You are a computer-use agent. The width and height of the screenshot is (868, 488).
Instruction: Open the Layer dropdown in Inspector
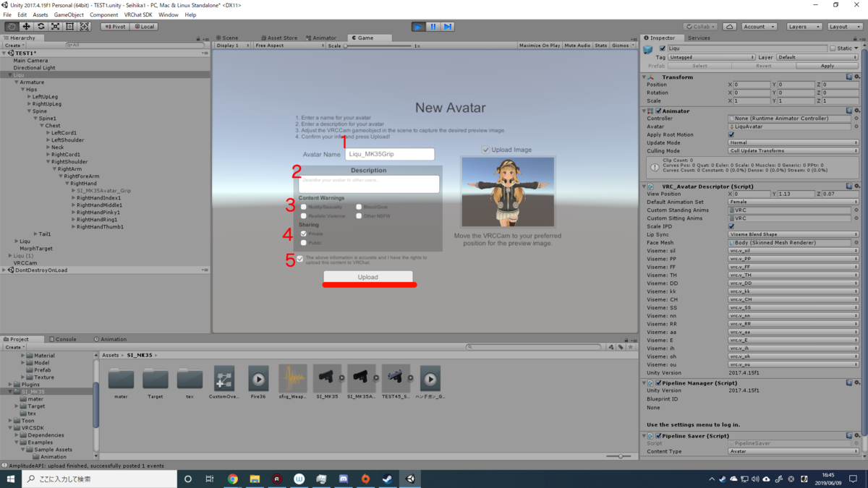[x=817, y=57]
